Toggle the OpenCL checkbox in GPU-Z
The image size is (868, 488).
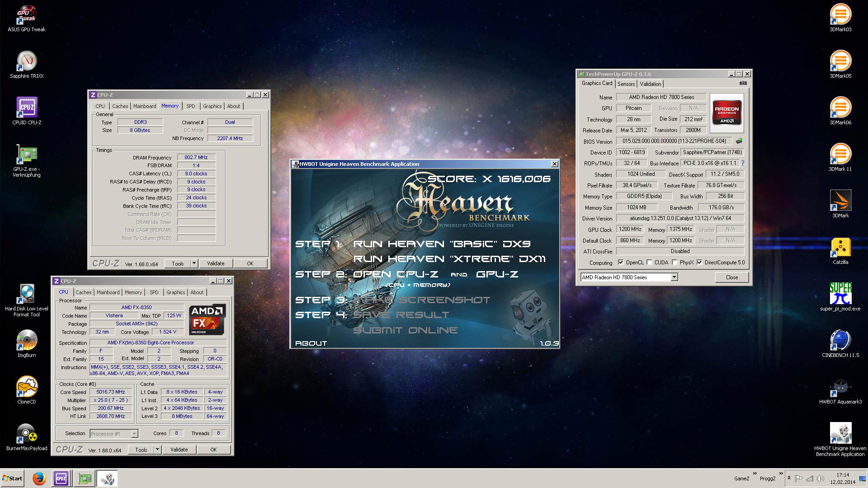621,263
